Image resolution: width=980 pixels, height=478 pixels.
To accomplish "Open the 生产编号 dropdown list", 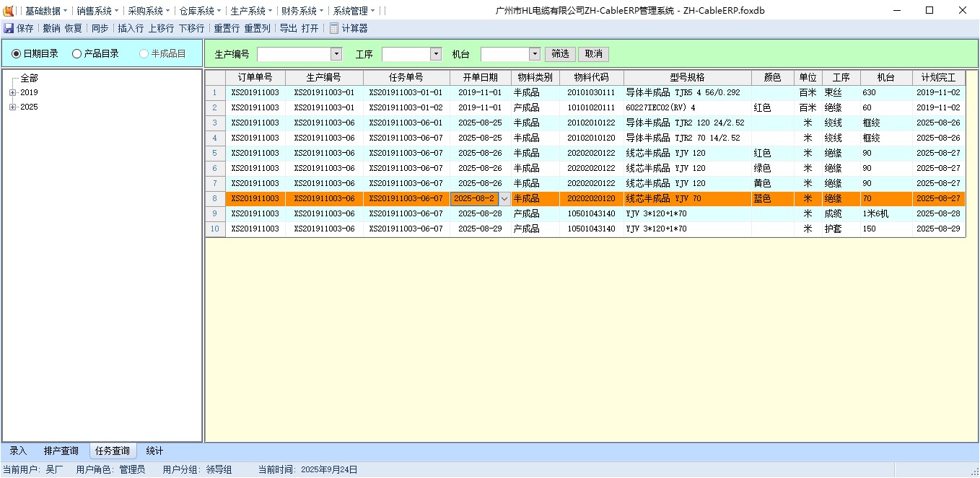I will tap(336, 54).
